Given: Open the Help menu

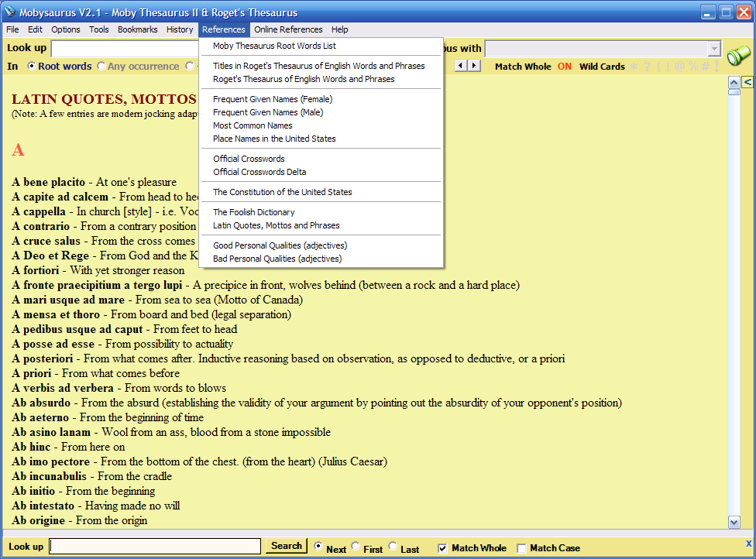Looking at the screenshot, I should pyautogui.click(x=339, y=29).
